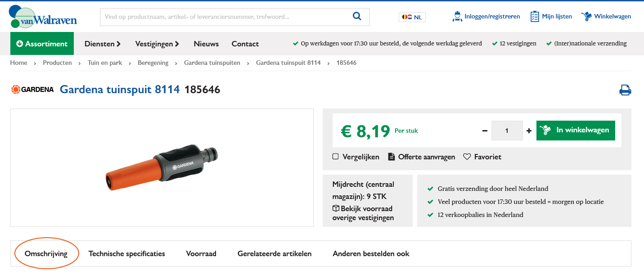
Task: Click the product search input field
Action: (x=225, y=17)
